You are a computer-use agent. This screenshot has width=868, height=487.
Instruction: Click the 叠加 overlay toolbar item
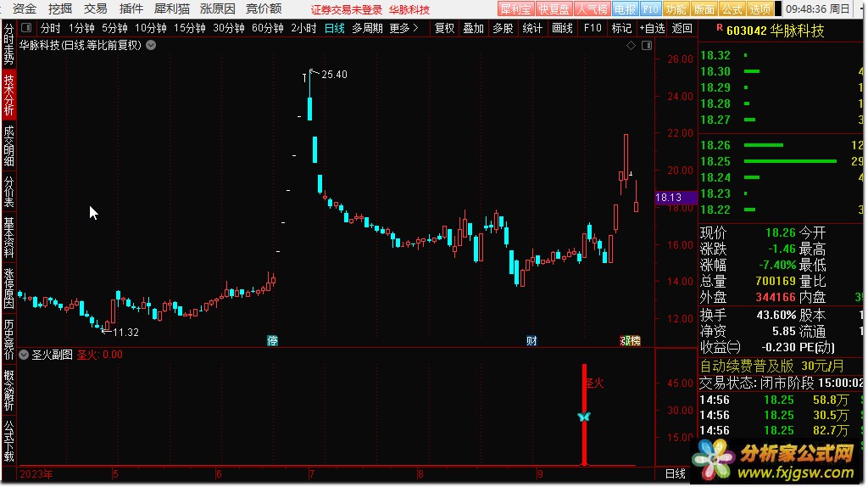[473, 28]
